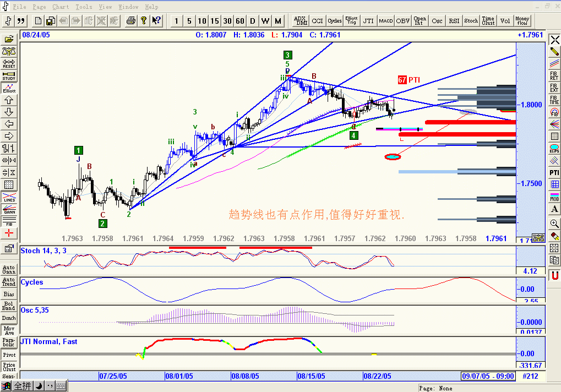561x392 pixels.
Task: Click the magnifier zoom icon
Action: click(x=554, y=224)
